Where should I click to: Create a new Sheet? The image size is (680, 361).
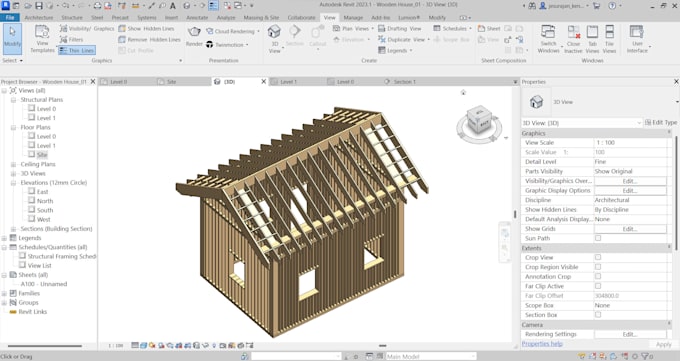pyautogui.click(x=489, y=29)
